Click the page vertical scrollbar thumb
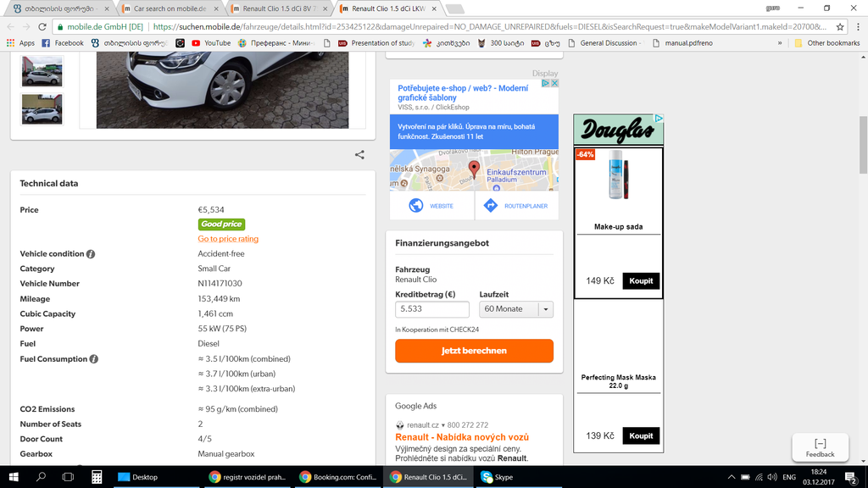The image size is (868, 488). point(863,145)
